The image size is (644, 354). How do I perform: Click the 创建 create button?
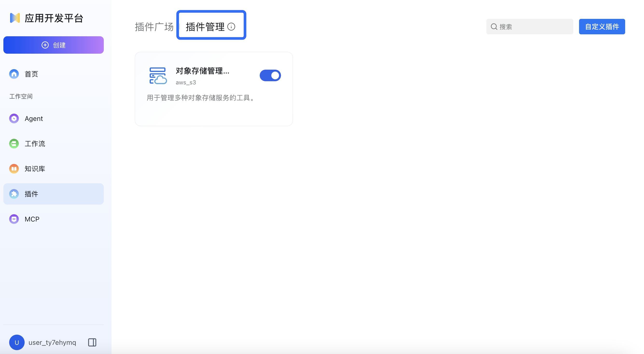point(53,45)
